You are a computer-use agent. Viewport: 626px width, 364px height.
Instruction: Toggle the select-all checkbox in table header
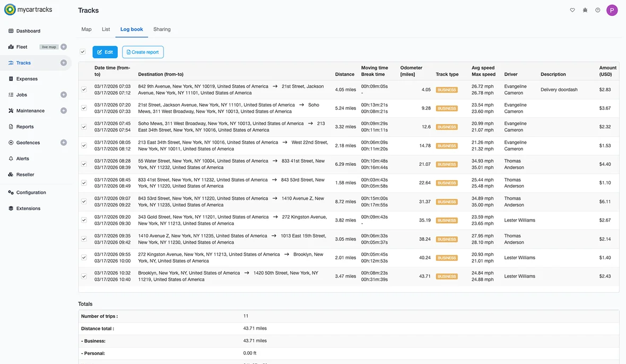(82, 51)
